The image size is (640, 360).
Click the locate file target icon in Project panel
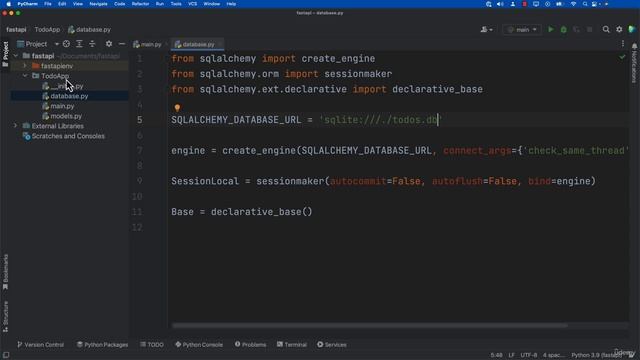(x=66, y=44)
